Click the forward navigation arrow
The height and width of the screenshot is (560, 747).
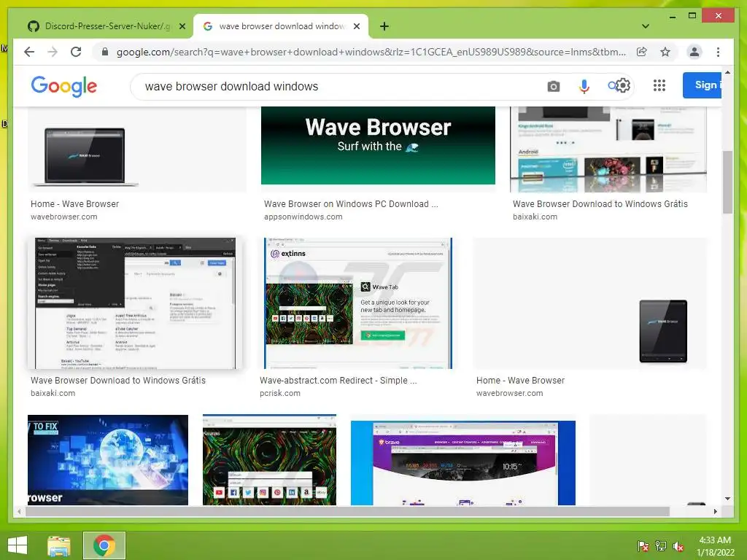click(53, 52)
